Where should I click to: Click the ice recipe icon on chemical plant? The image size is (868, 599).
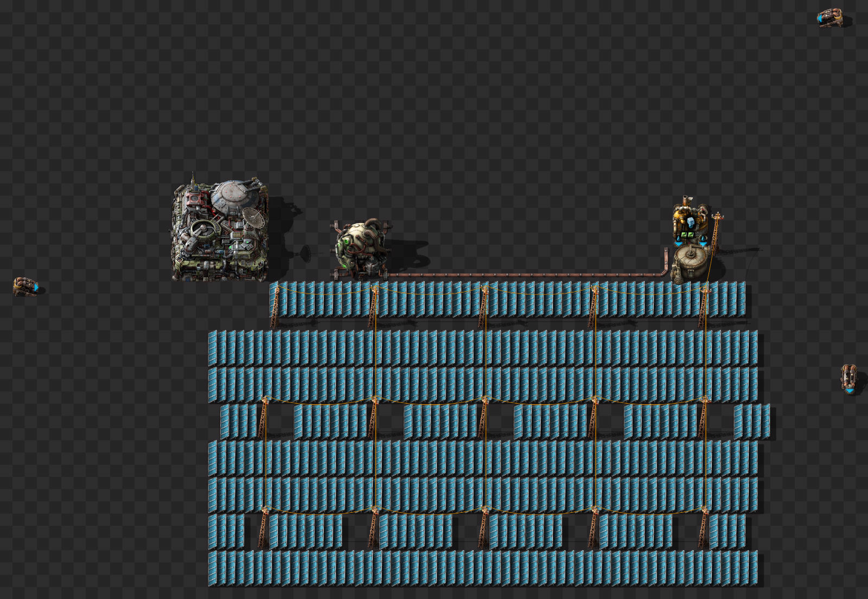pos(691,222)
